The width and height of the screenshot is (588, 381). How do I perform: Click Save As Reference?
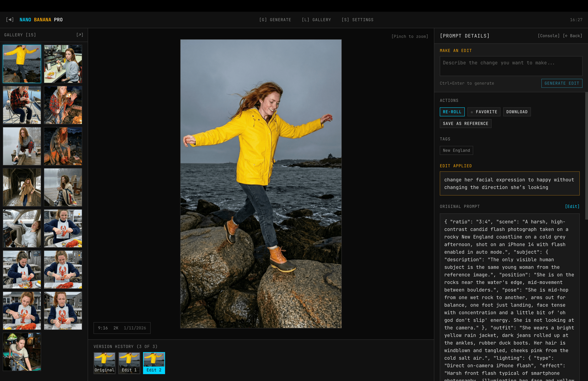point(465,123)
